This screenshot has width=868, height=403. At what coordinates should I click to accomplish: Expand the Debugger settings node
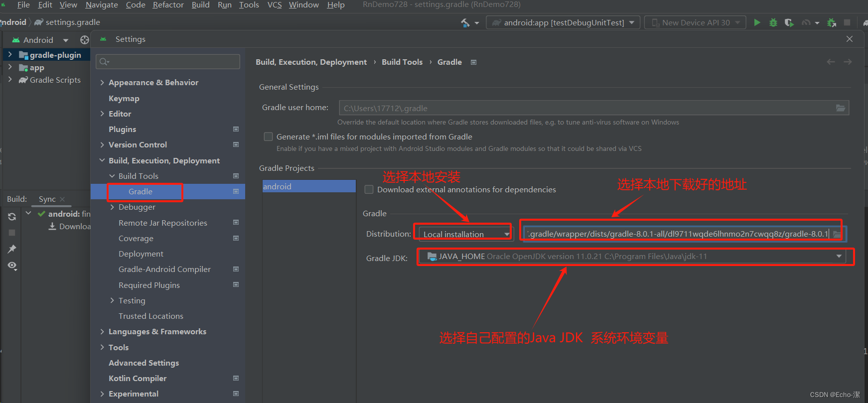112,207
